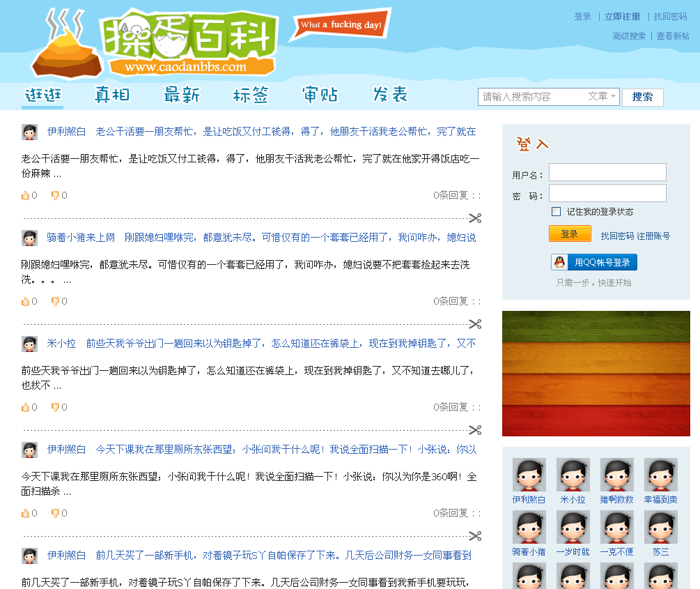This screenshot has height=589, width=700.
Task: Open sidebar user avatar above 一克不便
Action: (x=616, y=527)
